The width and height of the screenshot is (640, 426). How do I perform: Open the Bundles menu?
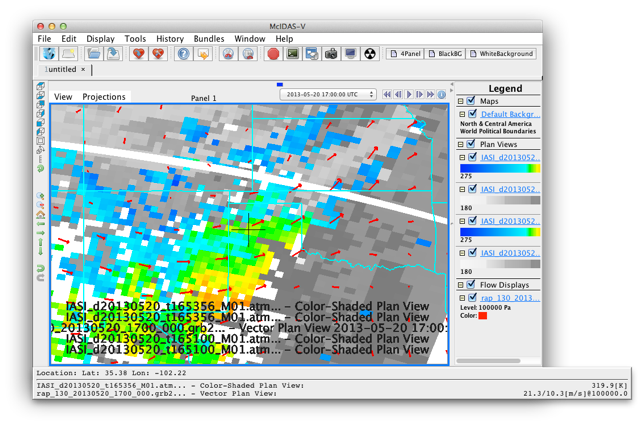click(211, 38)
